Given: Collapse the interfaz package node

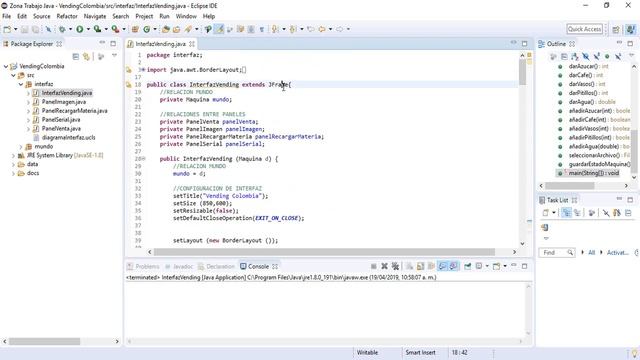Looking at the screenshot, I should point(21,84).
